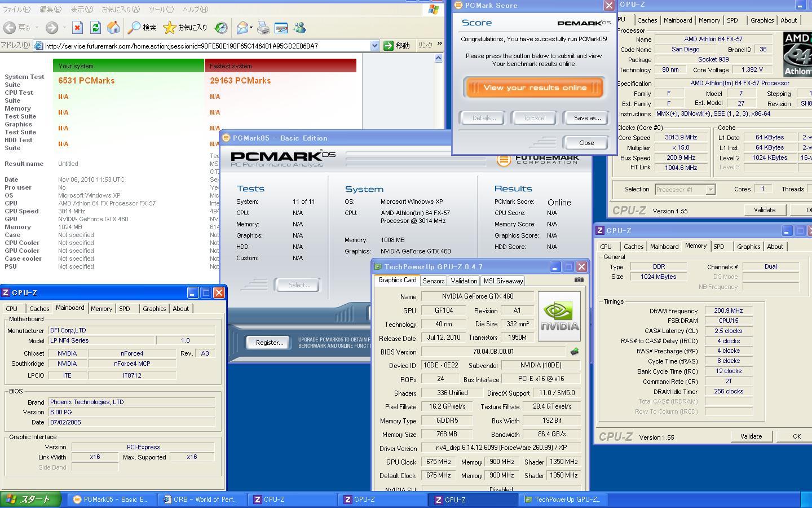Close the PCMark Score dialog with the Close button
The image size is (812, 508).
click(586, 143)
